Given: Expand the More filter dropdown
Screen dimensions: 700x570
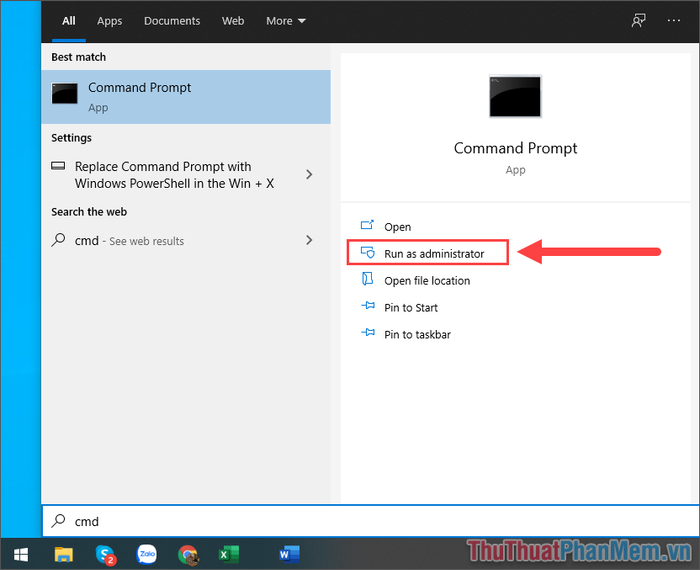Looking at the screenshot, I should [x=286, y=21].
